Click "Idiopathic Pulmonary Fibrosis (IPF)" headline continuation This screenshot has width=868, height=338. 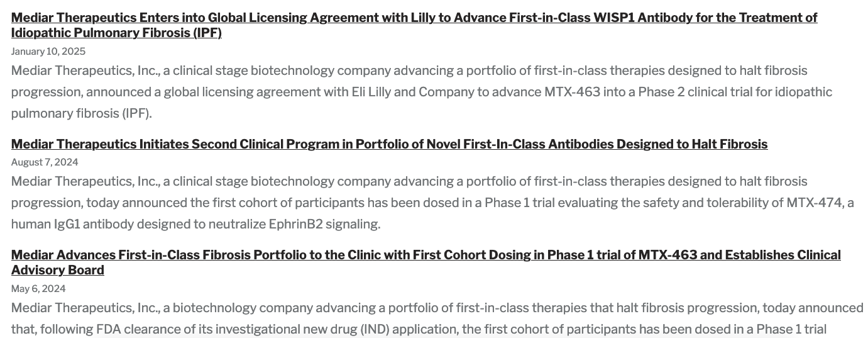click(116, 33)
